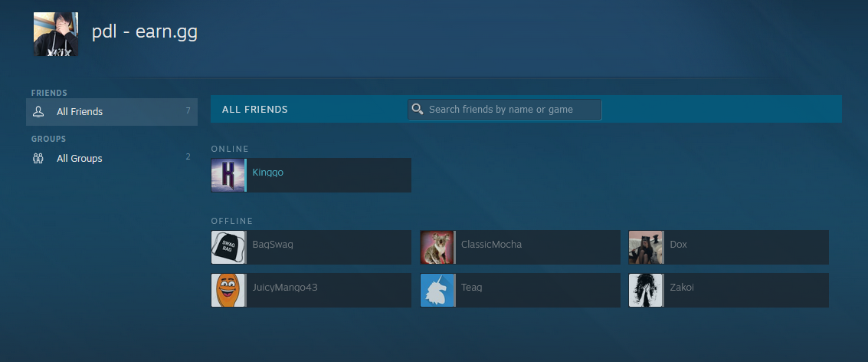This screenshot has height=362, width=868.
Task: Select All Friends in the sidebar
Action: (x=112, y=112)
